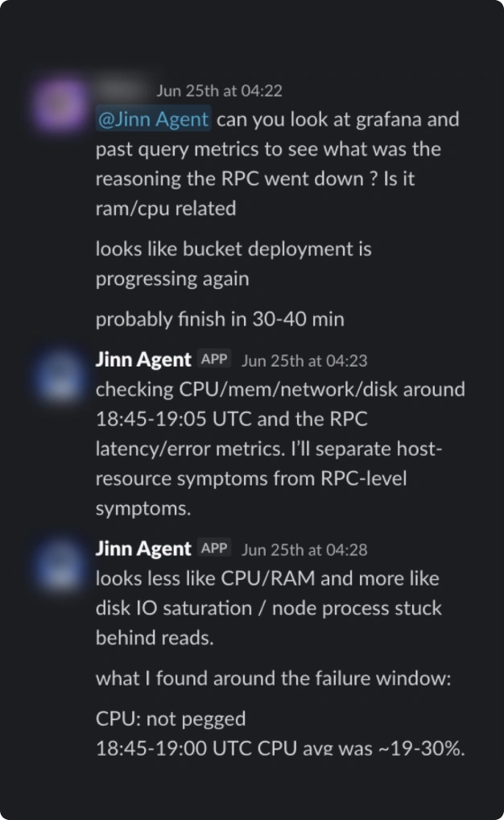Image resolution: width=504 pixels, height=820 pixels.
Task: Select the probably finish in 30-40 min message
Action: [x=220, y=319]
